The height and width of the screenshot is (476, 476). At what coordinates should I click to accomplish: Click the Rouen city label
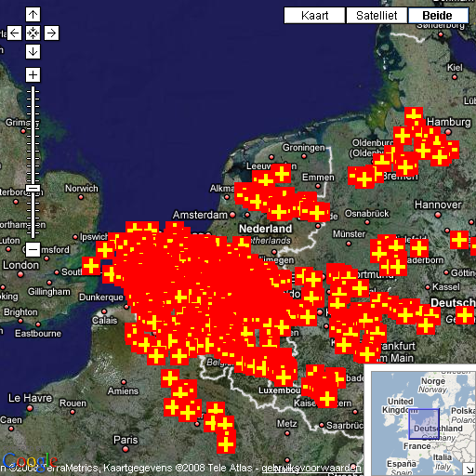[73, 403]
